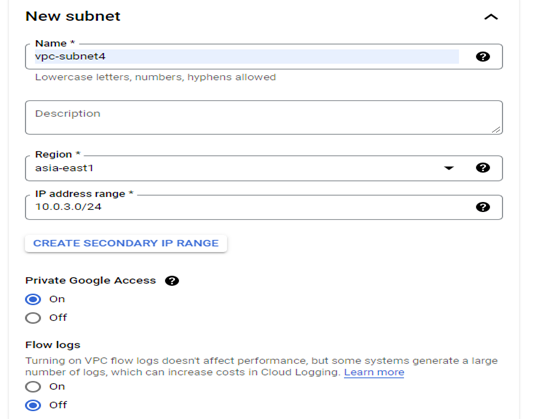Turn Flow logs On
Screen dimensions: 544x419
33,386
